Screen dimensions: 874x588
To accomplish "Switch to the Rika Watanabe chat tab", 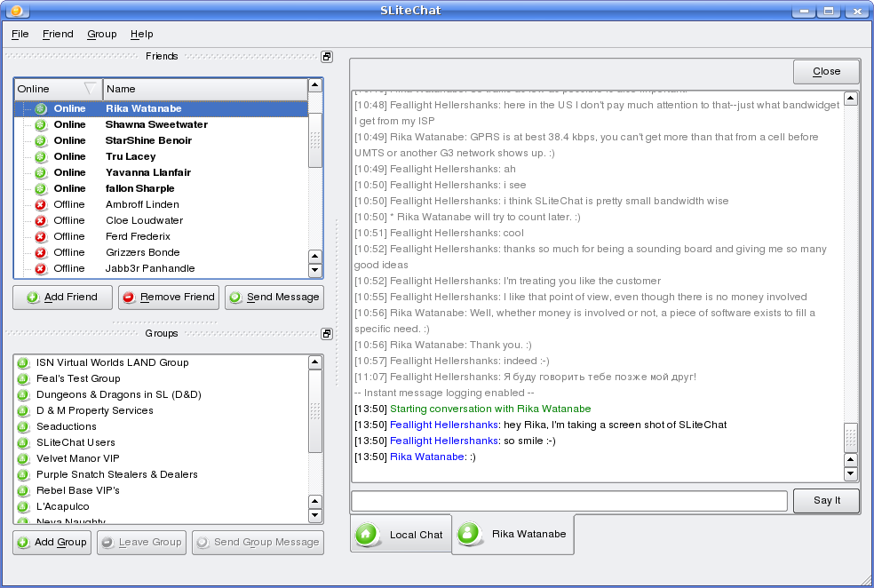I will pos(512,534).
